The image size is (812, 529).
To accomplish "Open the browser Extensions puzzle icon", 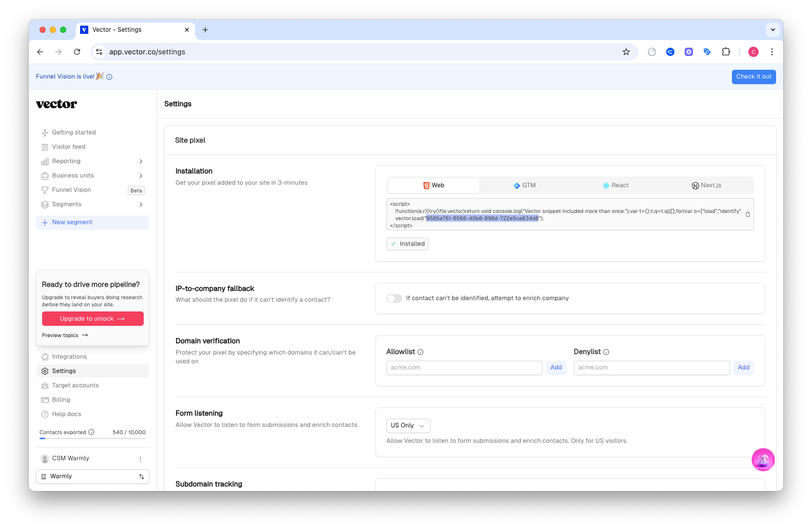I will coord(726,52).
